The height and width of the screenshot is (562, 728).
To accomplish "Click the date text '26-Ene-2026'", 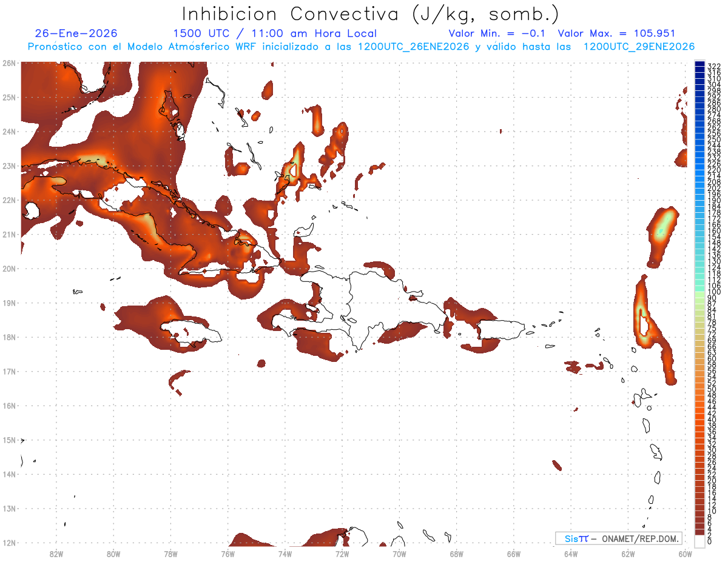I will click(x=76, y=34).
